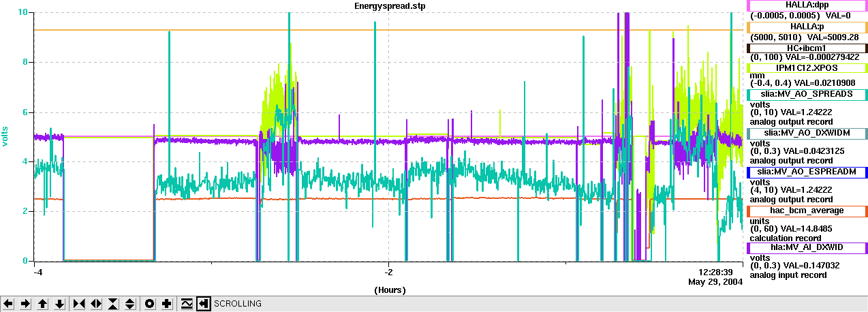The height and width of the screenshot is (312, 868).
Task: Shift the plot down with the down-arrow icon
Action: tap(59, 304)
